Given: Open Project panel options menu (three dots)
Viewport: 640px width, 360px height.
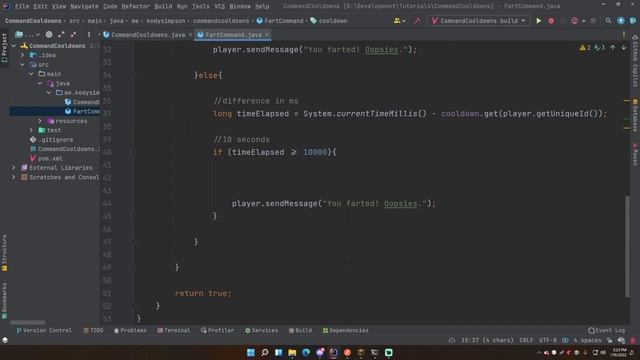Looking at the screenshot, I should click(89, 35).
